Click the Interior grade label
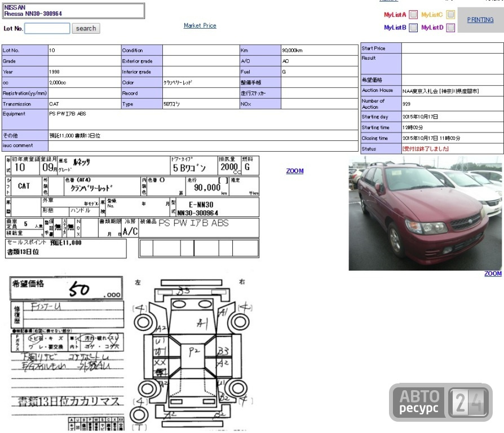Image resolution: width=504 pixels, height=433 pixels. coord(136,72)
